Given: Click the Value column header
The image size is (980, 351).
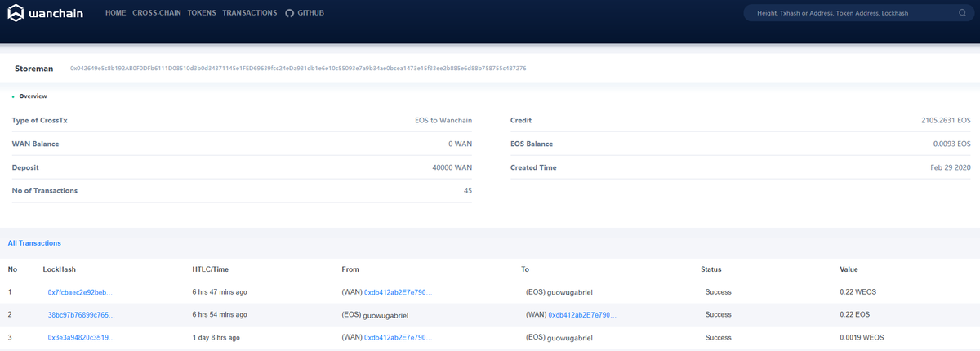Looking at the screenshot, I should [849, 269].
